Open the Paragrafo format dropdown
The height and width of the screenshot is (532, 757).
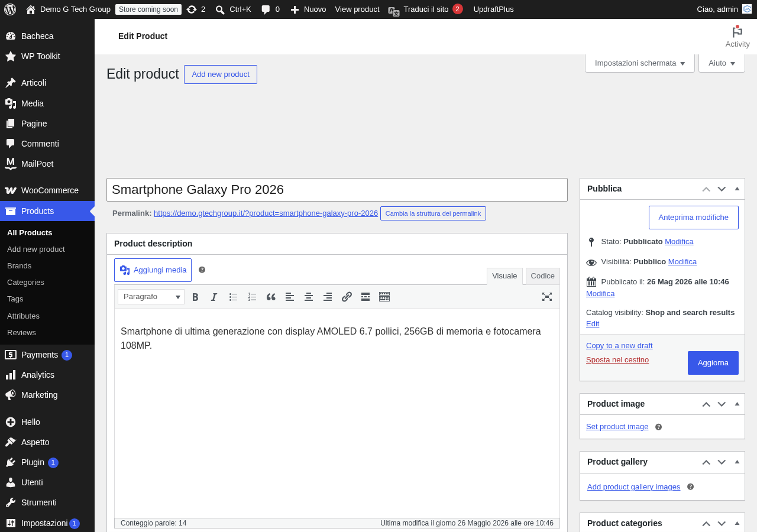[x=151, y=297]
